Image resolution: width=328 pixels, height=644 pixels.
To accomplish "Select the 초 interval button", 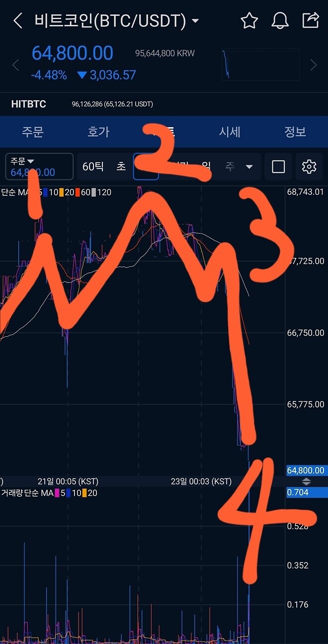I will 121,166.
